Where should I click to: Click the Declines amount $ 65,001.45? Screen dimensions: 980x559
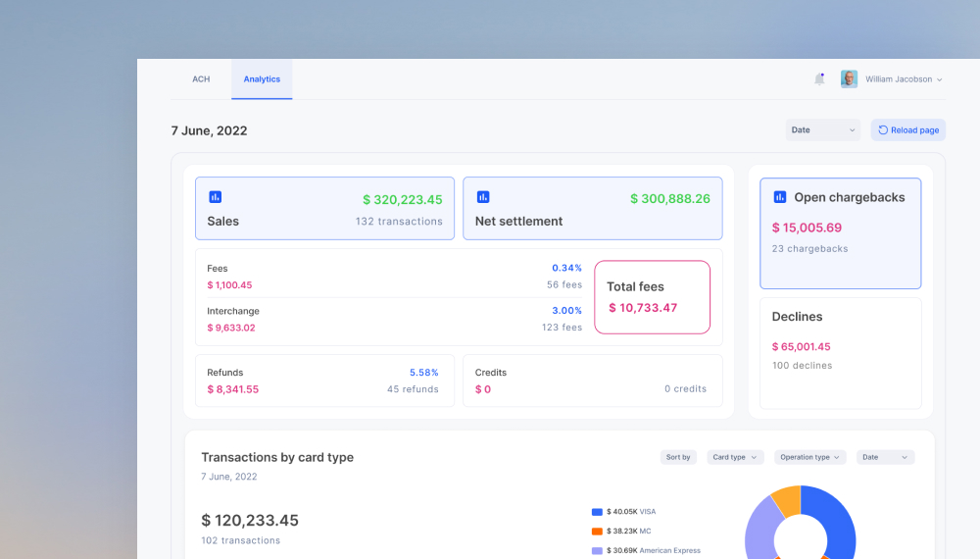pos(802,346)
